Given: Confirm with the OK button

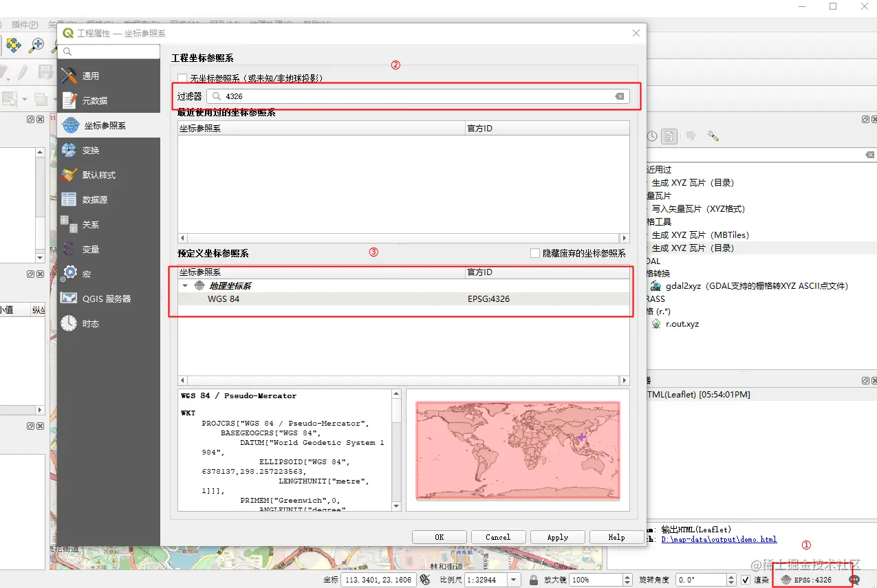Looking at the screenshot, I should click(440, 537).
